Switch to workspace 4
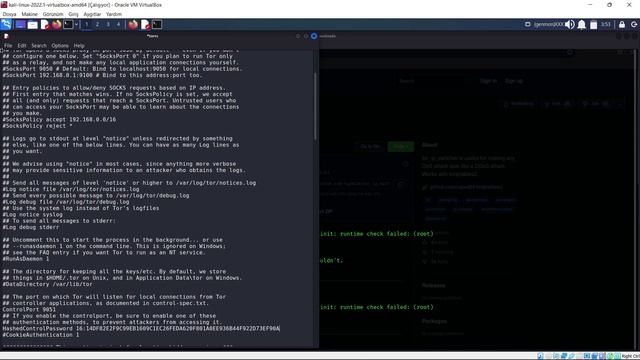The width and height of the screenshot is (640, 360). tap(118, 24)
